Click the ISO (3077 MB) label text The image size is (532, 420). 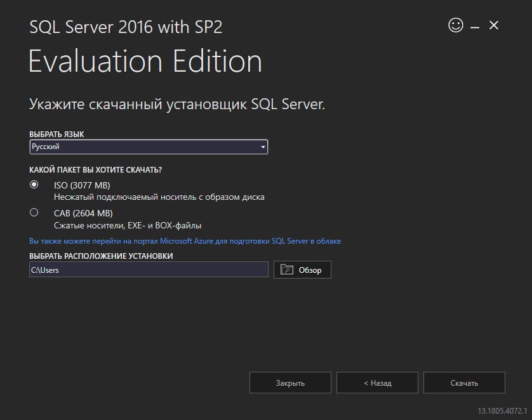(82, 185)
